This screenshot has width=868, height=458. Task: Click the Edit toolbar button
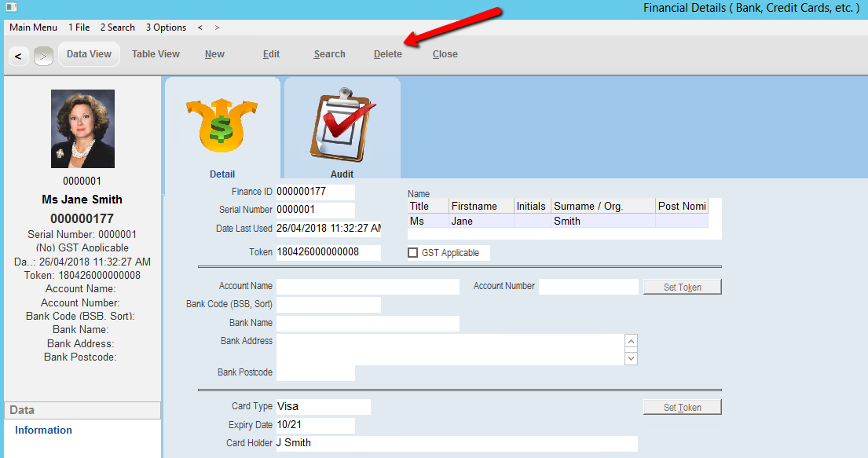click(271, 54)
